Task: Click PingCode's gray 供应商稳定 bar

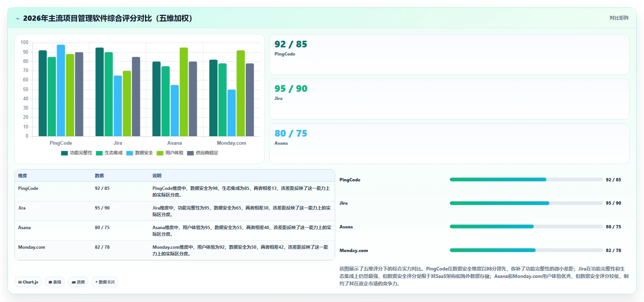Action: coord(79,94)
